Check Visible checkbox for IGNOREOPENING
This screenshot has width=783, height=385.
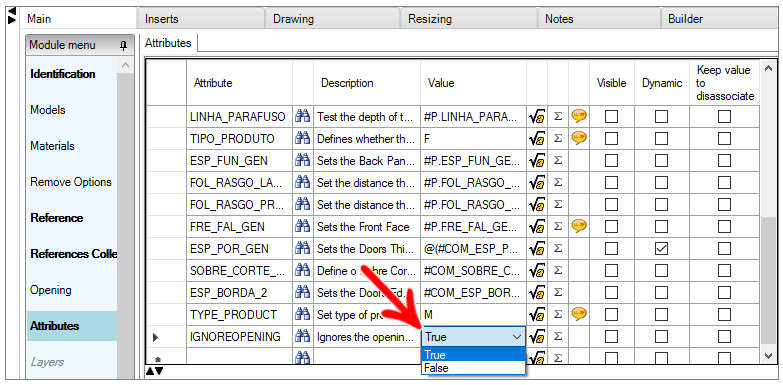pyautogui.click(x=611, y=337)
